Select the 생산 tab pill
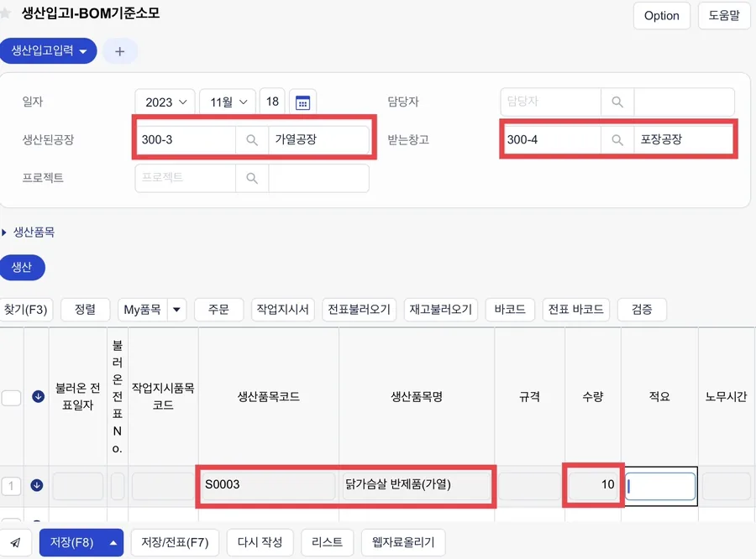The width and height of the screenshot is (756, 559). coord(22,268)
